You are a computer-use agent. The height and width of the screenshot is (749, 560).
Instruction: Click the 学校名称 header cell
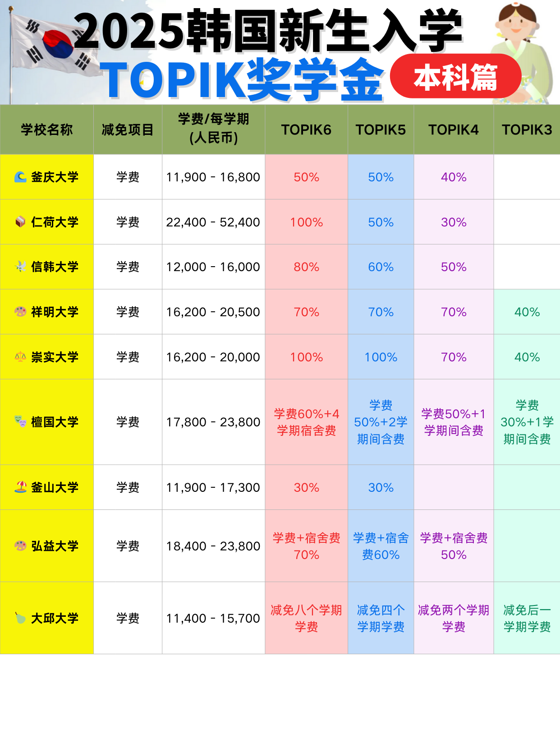click(x=47, y=130)
